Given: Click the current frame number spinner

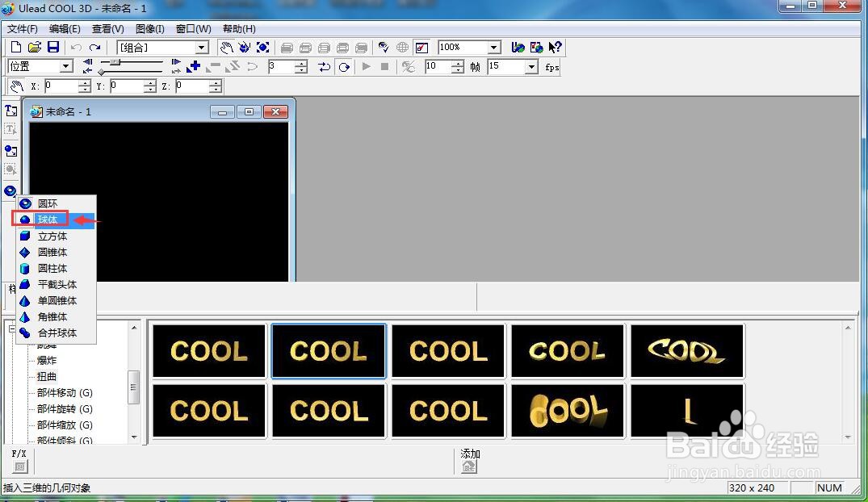Looking at the screenshot, I should pos(300,67).
